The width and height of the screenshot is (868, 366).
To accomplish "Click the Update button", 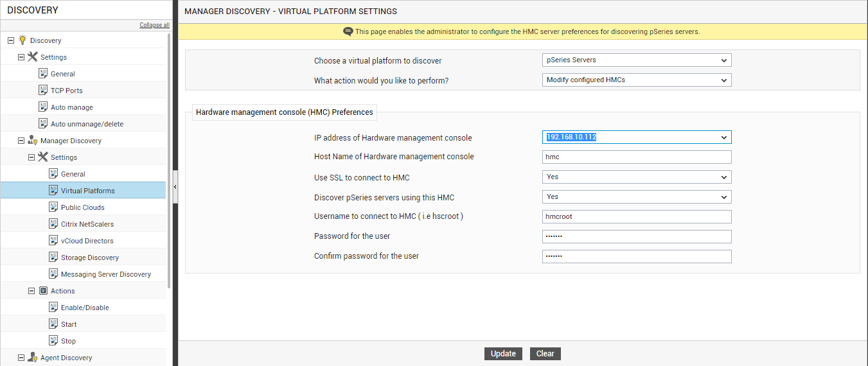I will click(x=503, y=354).
